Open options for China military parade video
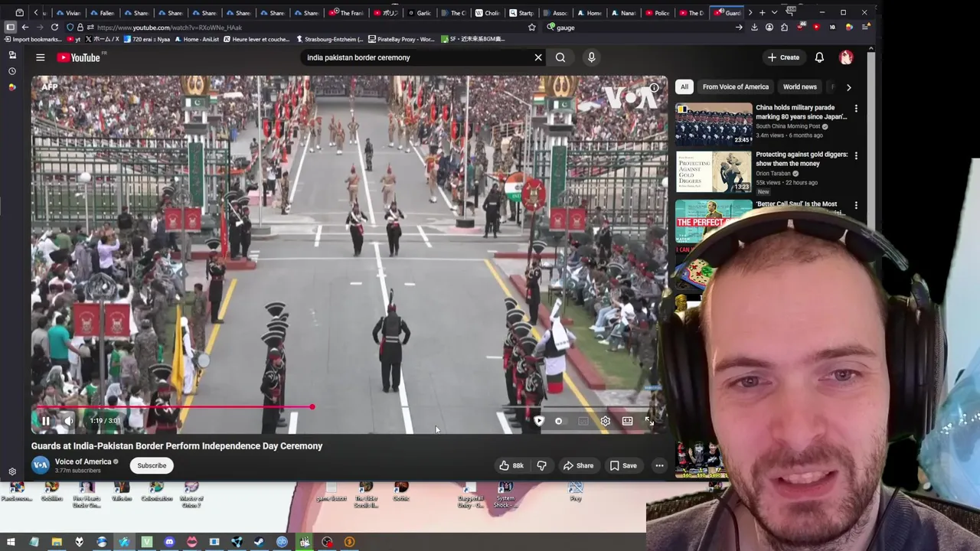This screenshot has width=980, height=551. 856,109
